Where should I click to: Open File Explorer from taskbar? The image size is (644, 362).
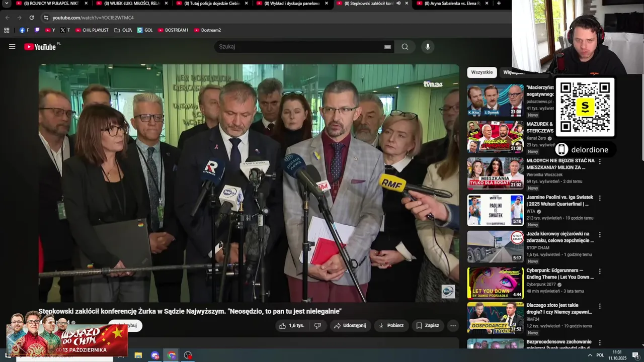click(x=138, y=355)
